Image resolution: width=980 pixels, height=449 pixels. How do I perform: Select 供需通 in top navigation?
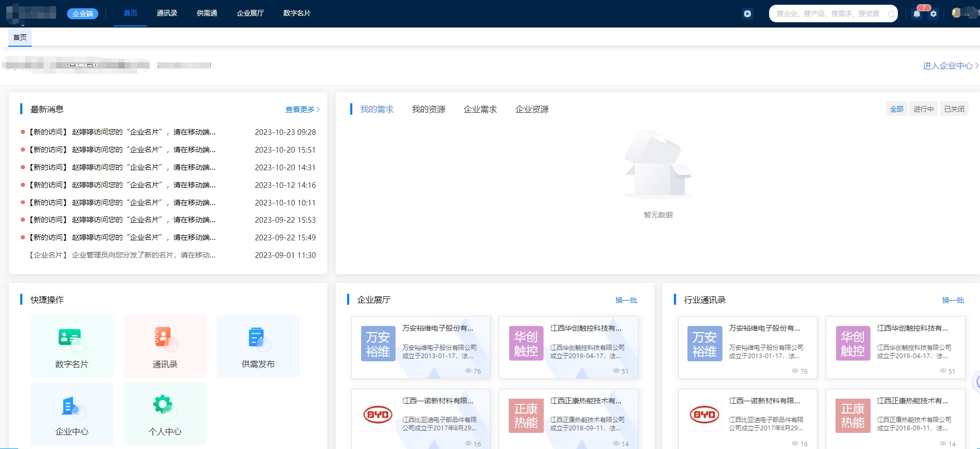tap(207, 13)
